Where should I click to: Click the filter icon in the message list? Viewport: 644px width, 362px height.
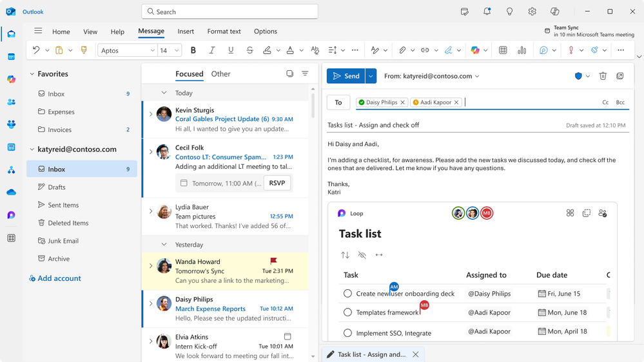[x=305, y=73]
